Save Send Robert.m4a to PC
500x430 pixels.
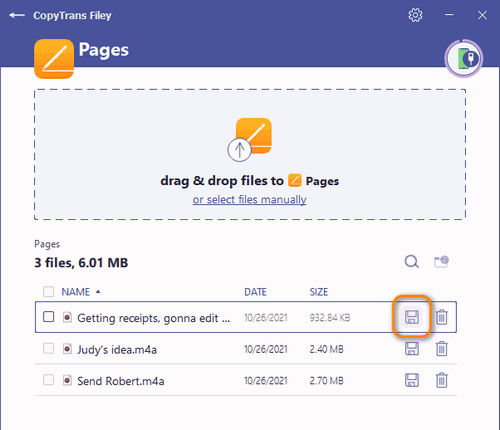[x=412, y=380]
